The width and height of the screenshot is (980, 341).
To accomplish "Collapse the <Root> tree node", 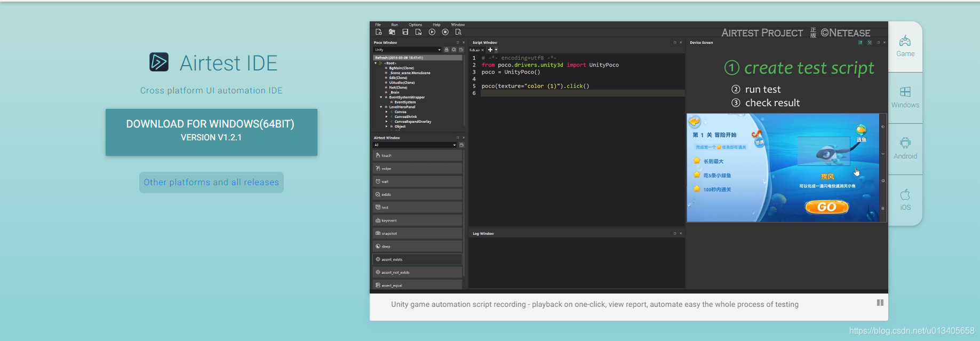I will [x=376, y=63].
